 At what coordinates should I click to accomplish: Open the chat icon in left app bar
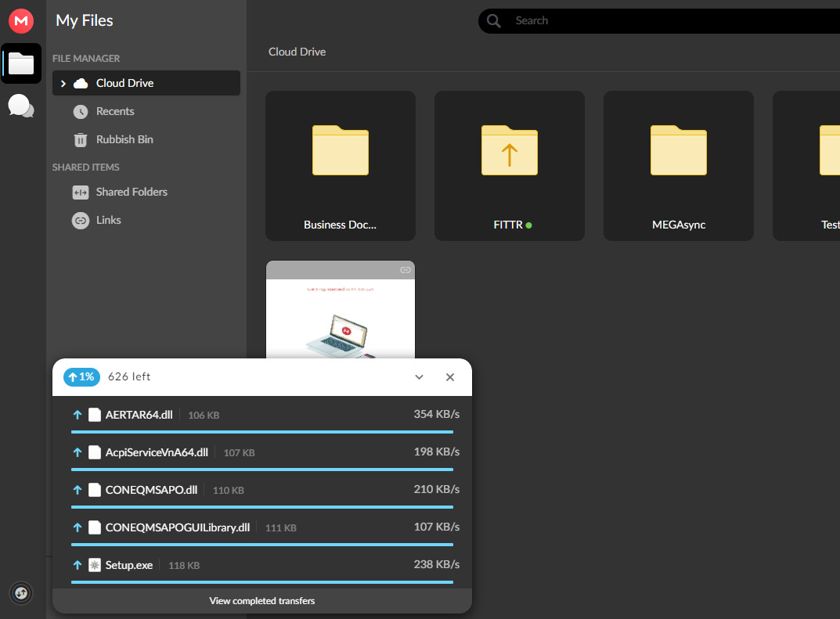[20, 106]
